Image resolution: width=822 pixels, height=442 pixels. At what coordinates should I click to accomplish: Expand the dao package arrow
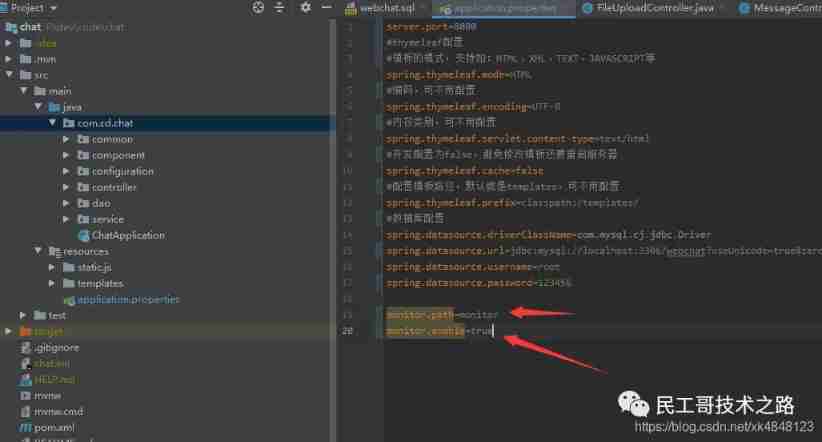pyautogui.click(x=66, y=203)
